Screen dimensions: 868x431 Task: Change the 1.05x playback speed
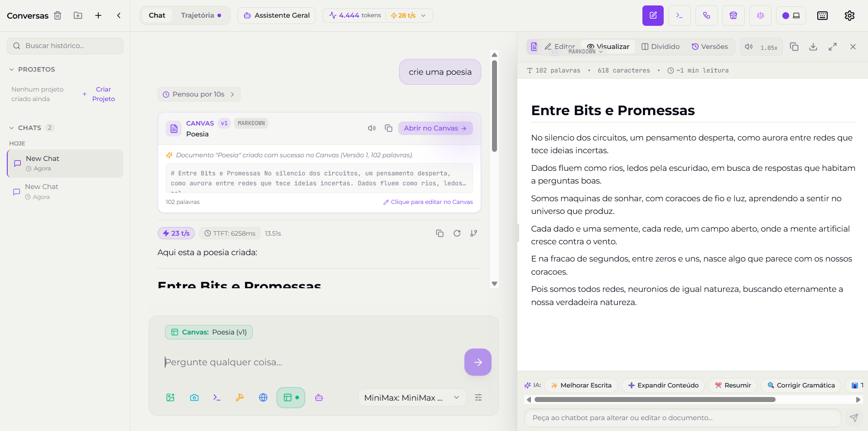tap(769, 48)
